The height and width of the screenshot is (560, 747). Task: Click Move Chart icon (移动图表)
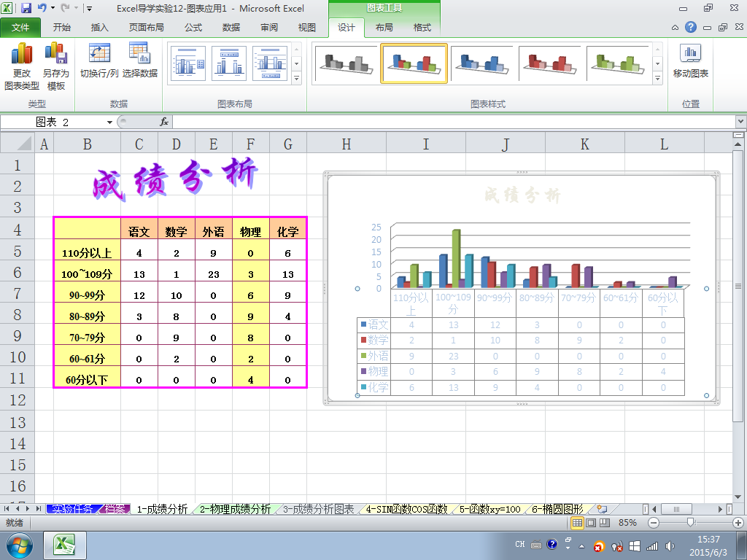[690, 61]
